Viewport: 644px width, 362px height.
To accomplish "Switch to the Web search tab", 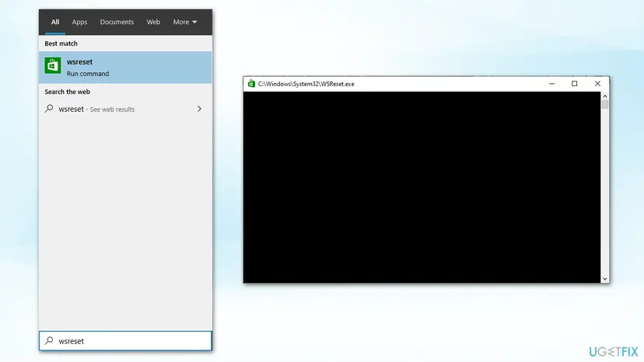I will point(153,23).
